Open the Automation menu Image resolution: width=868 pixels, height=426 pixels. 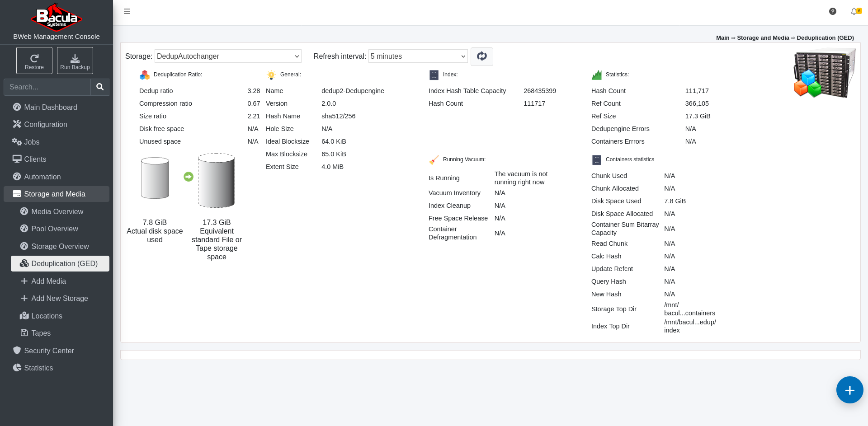[x=57, y=177]
